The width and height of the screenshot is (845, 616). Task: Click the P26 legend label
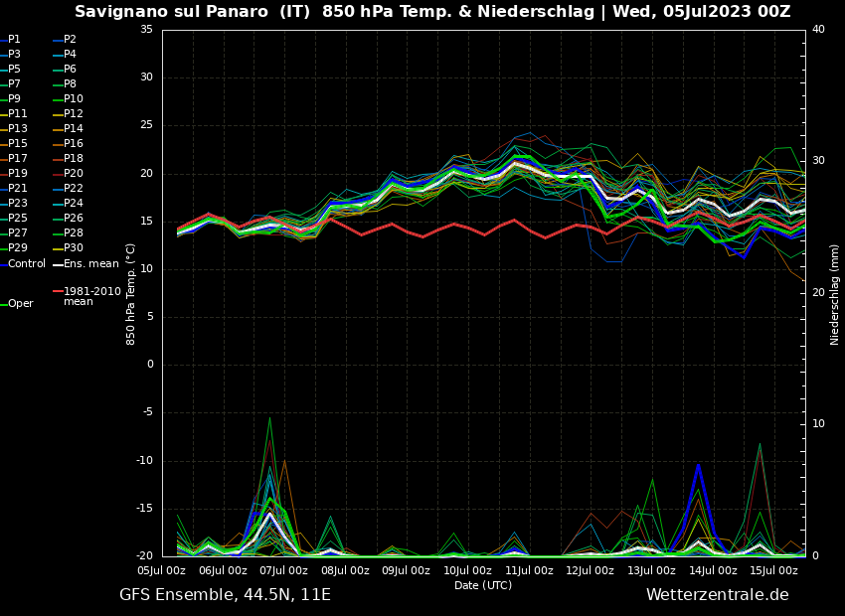(x=74, y=218)
